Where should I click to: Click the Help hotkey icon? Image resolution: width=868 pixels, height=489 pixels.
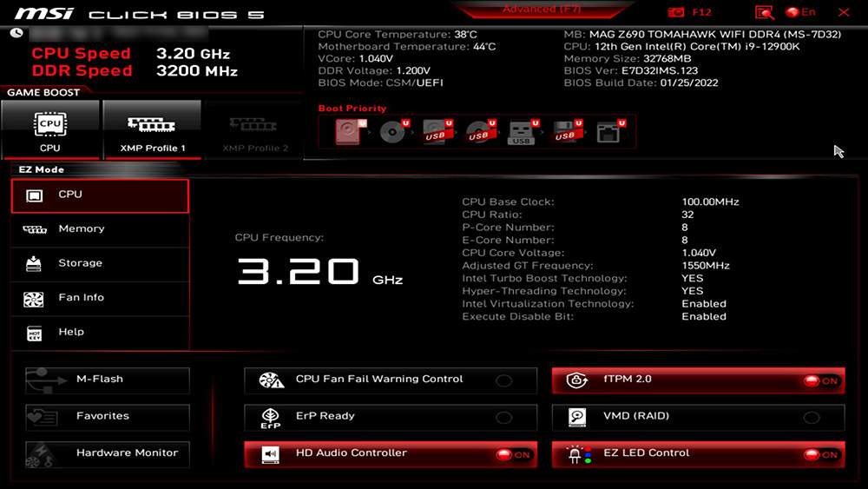[x=35, y=334]
